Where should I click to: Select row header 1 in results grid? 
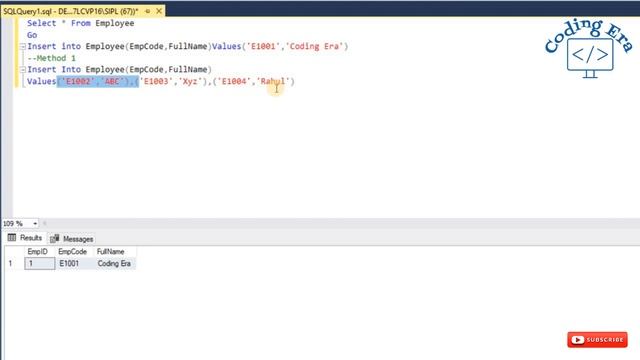pos(11,264)
